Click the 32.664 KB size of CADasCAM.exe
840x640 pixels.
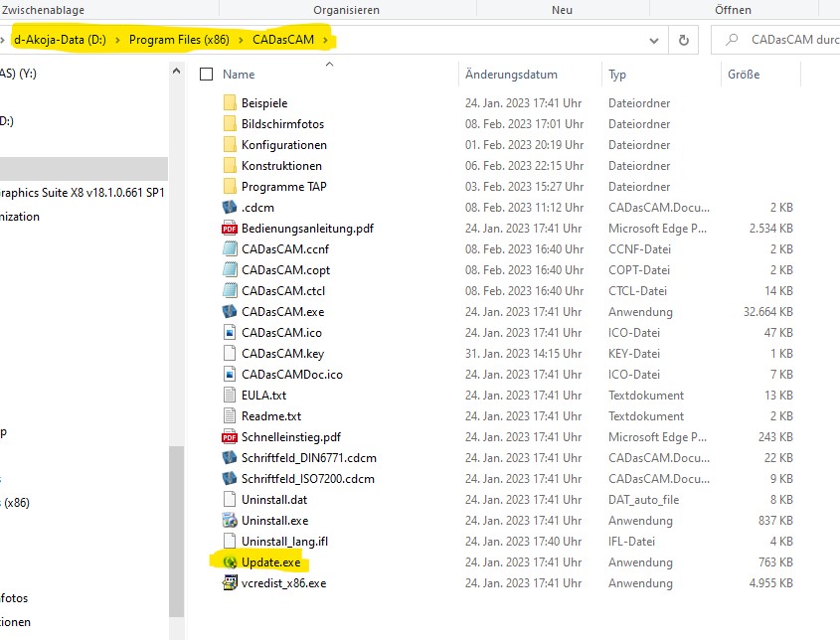767,312
